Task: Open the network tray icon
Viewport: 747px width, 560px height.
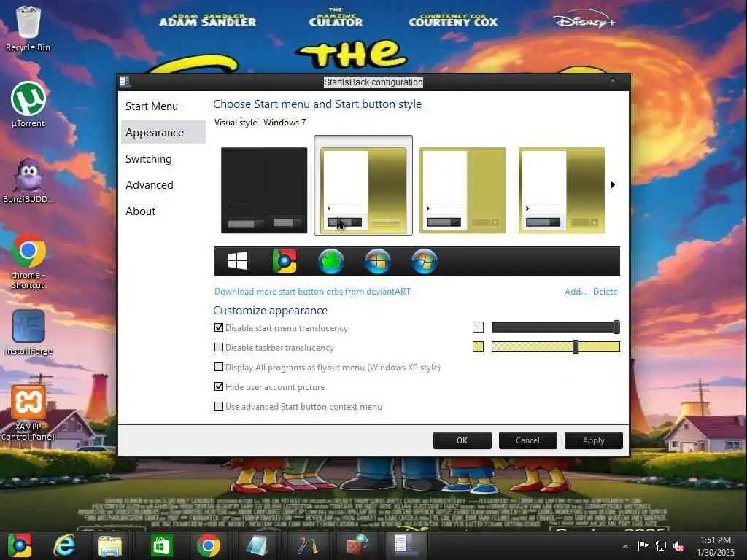Action: click(x=661, y=545)
